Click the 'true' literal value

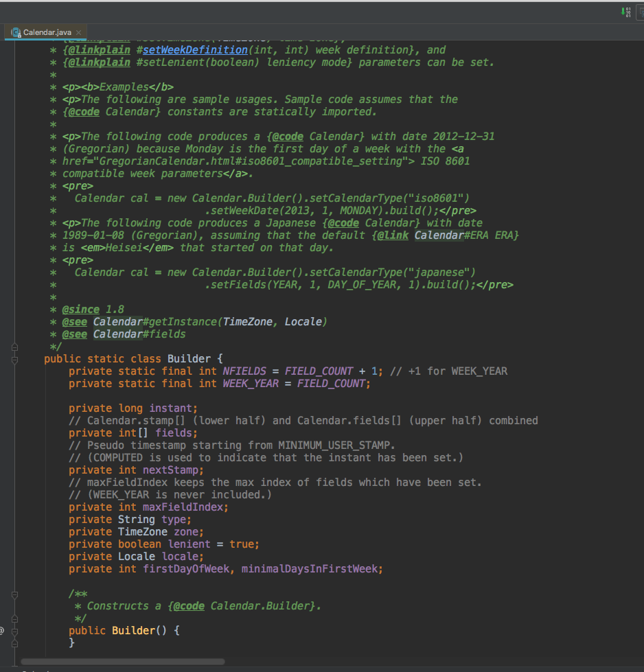click(242, 544)
